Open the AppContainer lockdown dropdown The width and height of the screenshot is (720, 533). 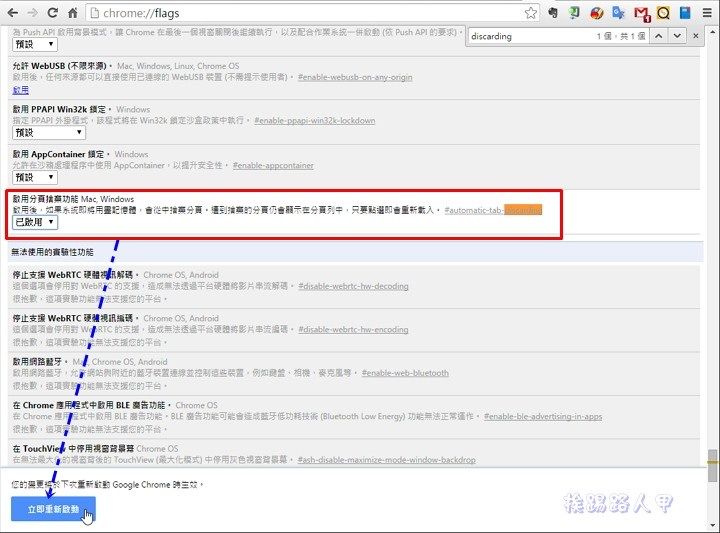(x=34, y=177)
